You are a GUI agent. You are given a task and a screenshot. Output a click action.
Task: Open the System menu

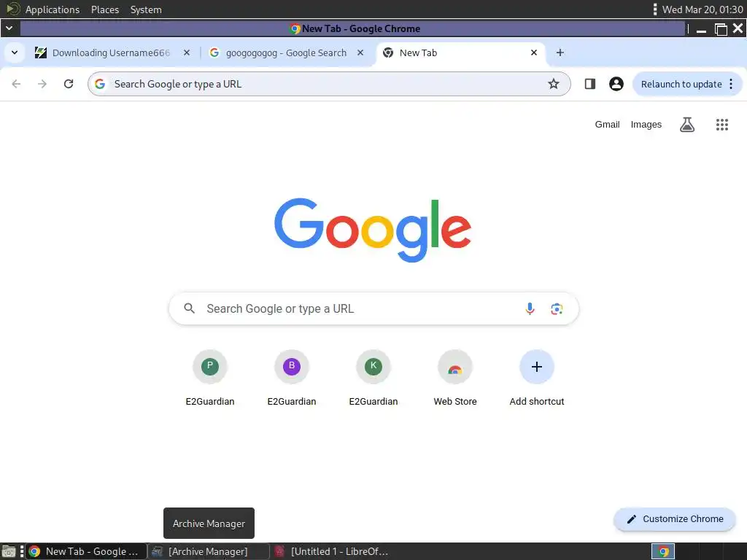(146, 9)
